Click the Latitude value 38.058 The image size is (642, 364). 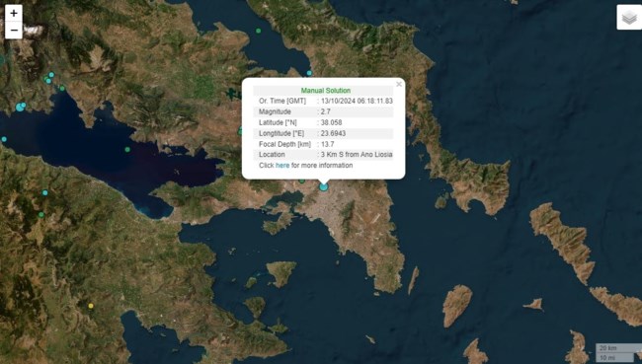click(x=331, y=122)
